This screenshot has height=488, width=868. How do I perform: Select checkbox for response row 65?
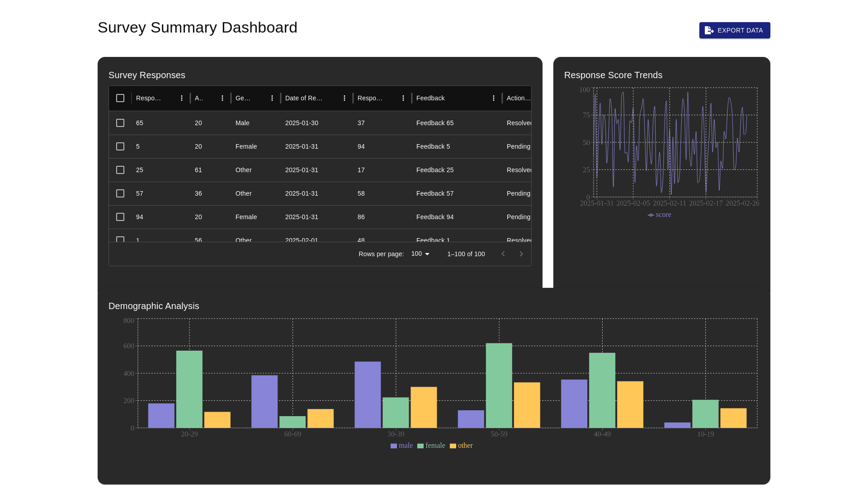point(120,123)
